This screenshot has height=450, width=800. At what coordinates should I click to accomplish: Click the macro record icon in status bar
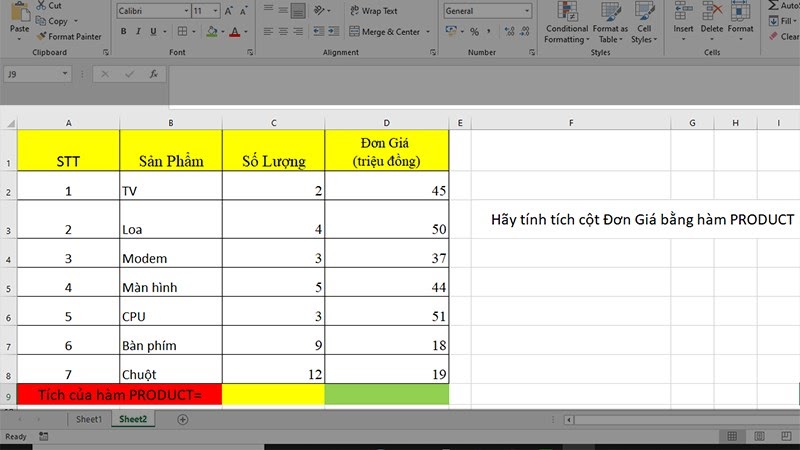coord(43,436)
